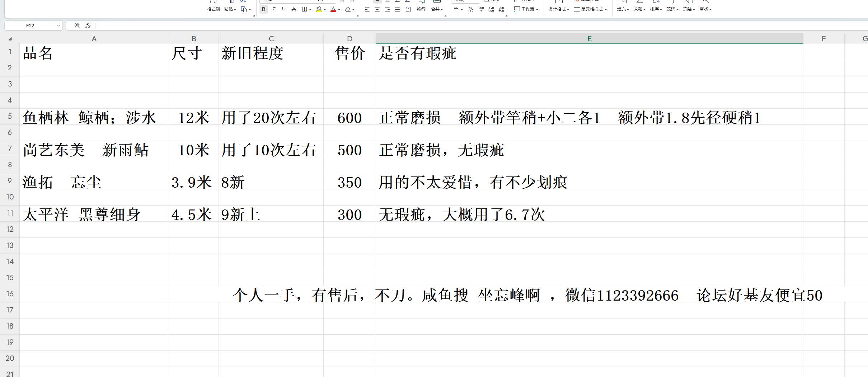Apply percent style format

[x=471, y=9]
